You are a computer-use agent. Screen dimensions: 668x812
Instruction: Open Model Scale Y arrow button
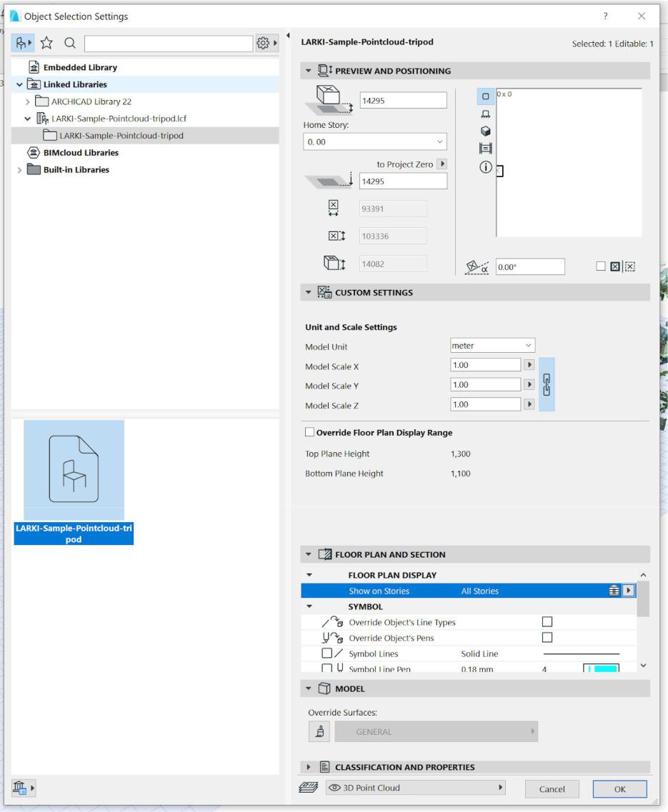click(x=529, y=384)
